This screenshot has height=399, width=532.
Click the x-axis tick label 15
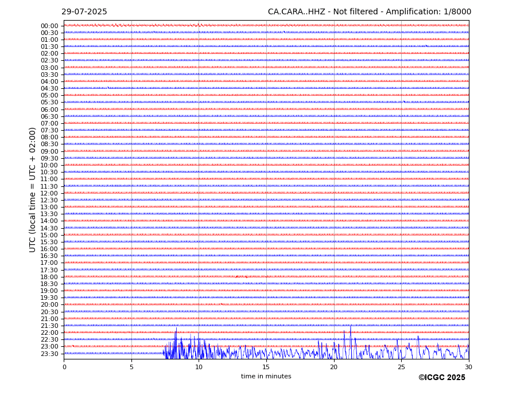(266, 367)
